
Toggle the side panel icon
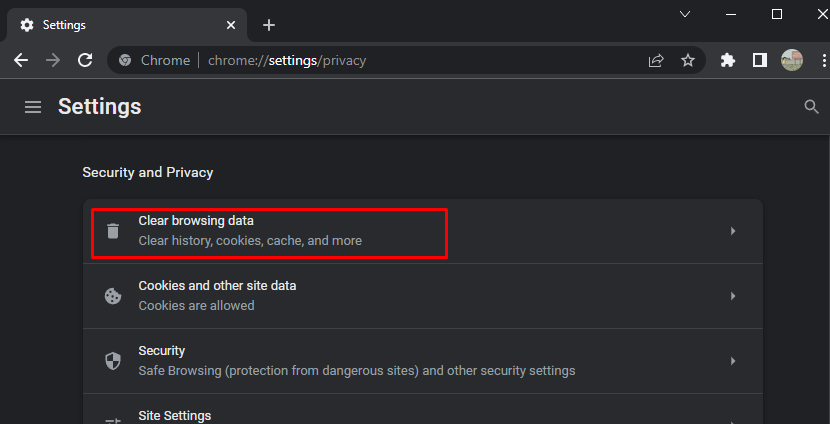coord(760,60)
